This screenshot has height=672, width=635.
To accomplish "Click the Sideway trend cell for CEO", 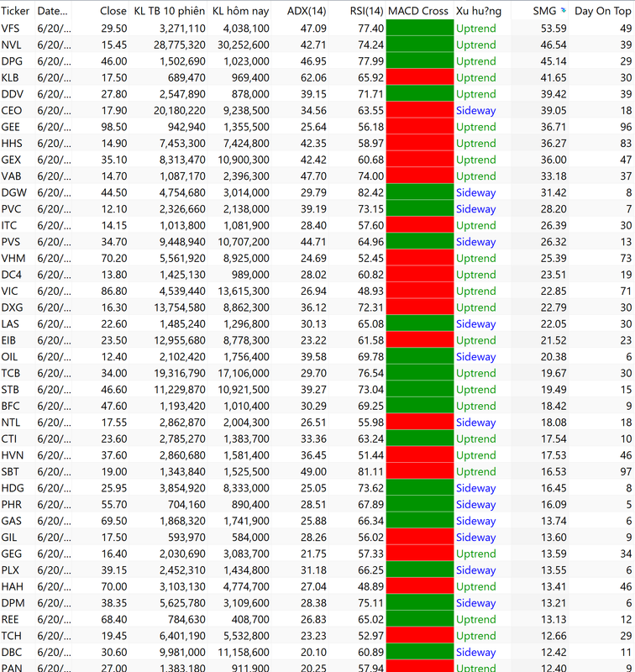I will (475, 111).
